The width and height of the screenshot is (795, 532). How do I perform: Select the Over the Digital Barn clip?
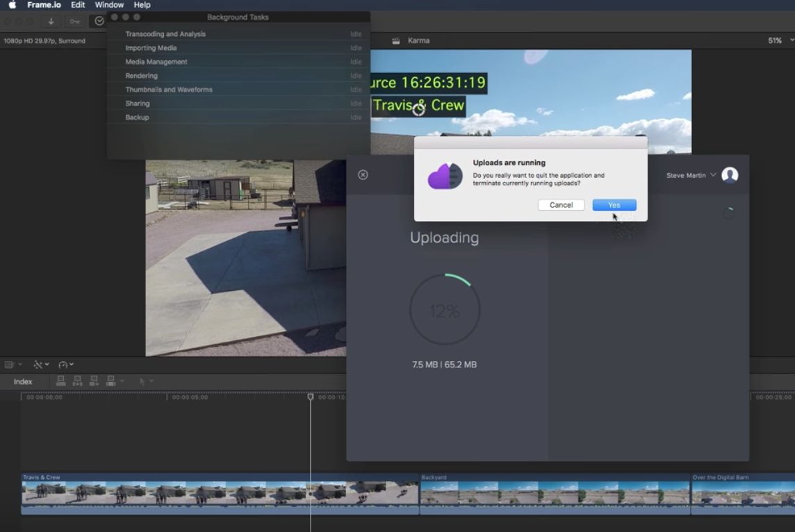[x=744, y=494]
